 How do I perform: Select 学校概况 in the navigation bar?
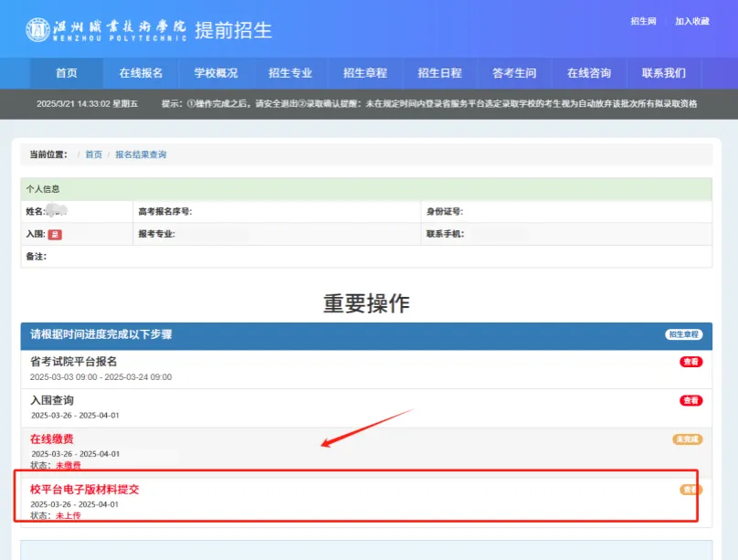coord(216,73)
